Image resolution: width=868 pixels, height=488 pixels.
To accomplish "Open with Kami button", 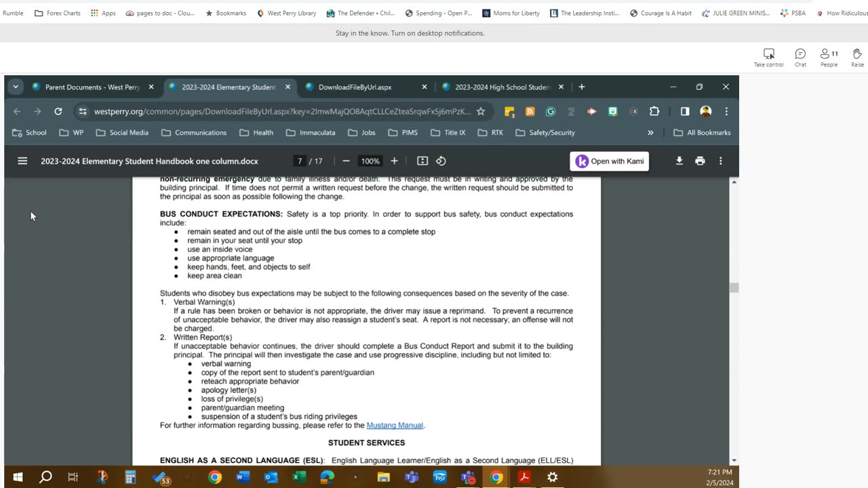I will tap(610, 161).
